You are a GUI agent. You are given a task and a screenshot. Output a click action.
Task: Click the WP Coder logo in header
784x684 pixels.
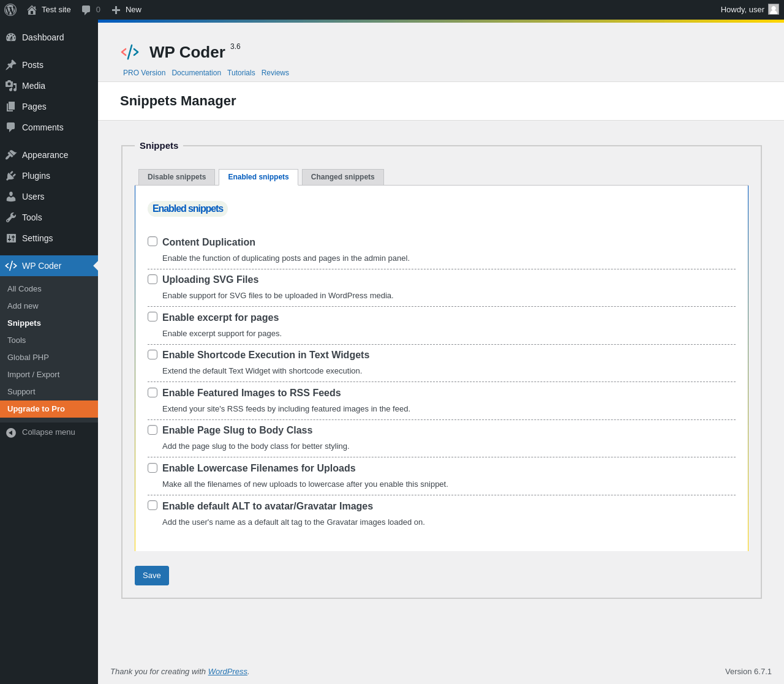(x=130, y=52)
